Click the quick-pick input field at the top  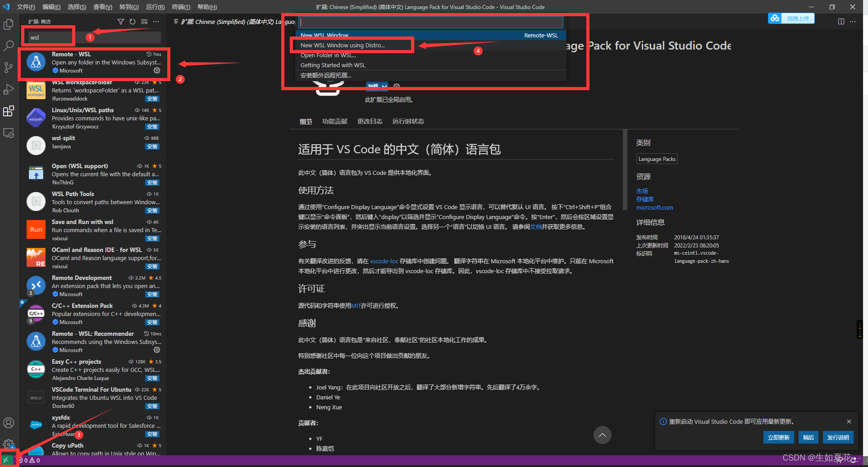click(430, 22)
